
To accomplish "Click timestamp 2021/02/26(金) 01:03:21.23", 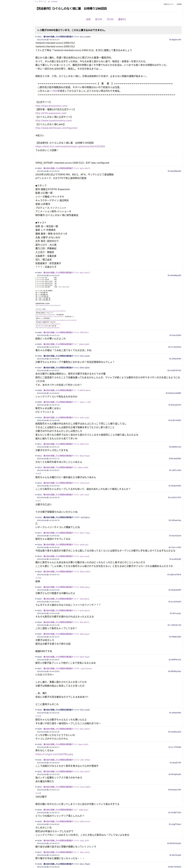I will [x=48, y=335].
